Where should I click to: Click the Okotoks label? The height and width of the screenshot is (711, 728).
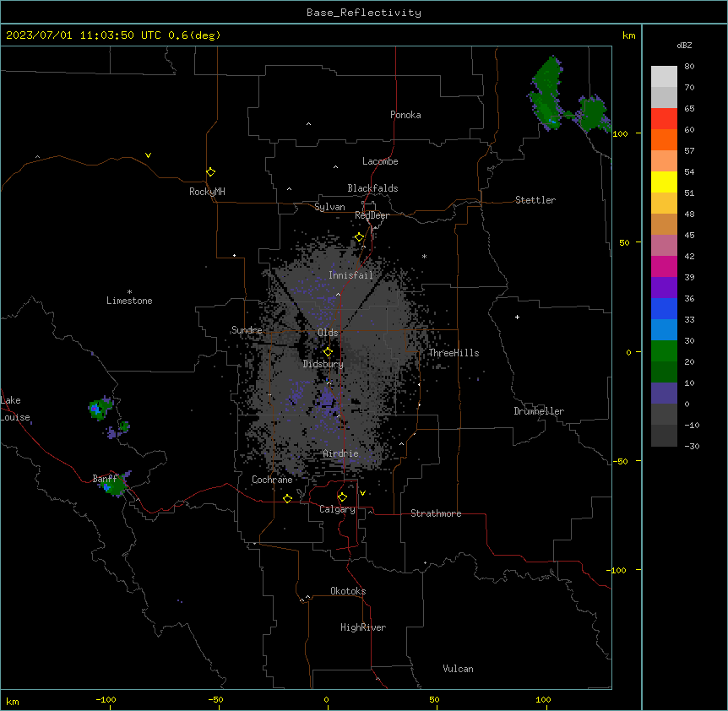348,591
